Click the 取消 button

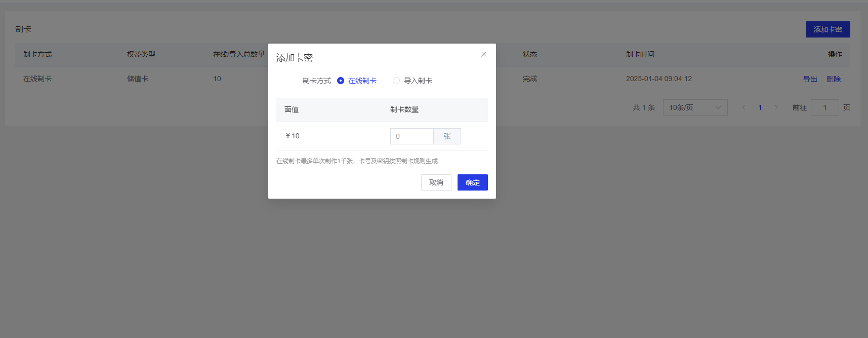[436, 182]
